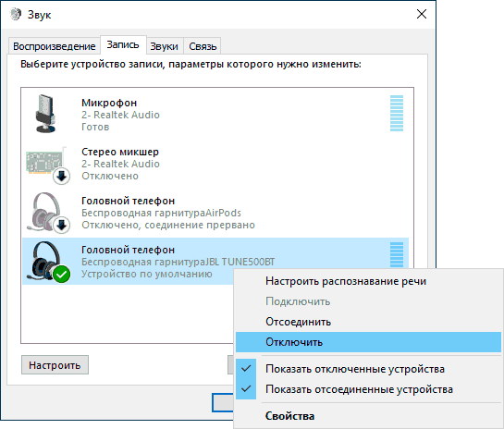
Task: Choose Отключить in the context menu
Action: (368, 342)
